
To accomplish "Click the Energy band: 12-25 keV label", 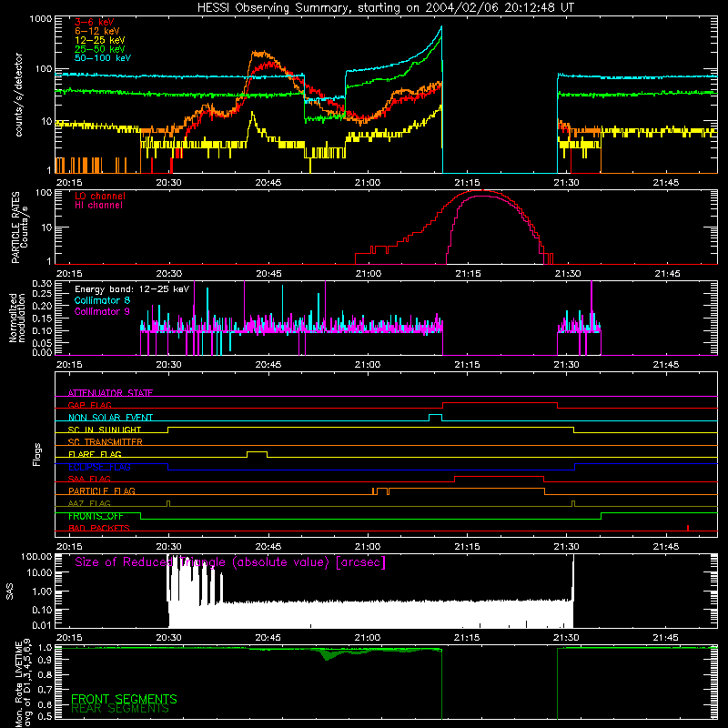I will point(132,289).
